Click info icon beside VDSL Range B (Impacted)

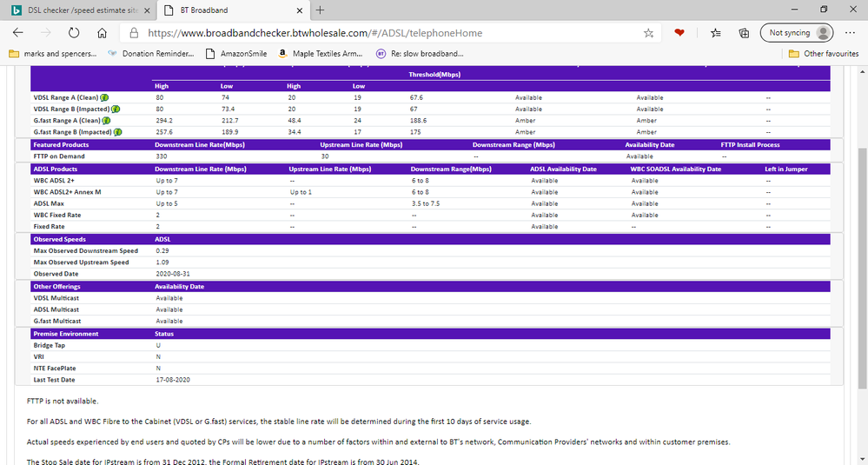pyautogui.click(x=116, y=109)
